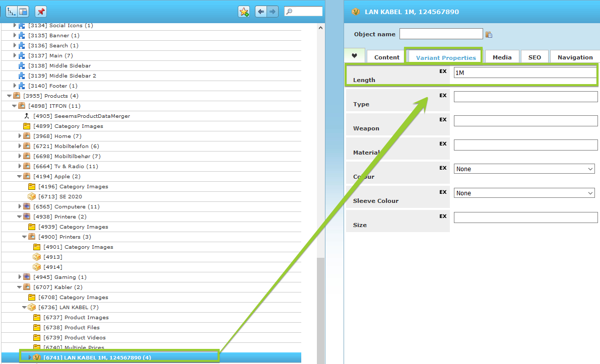
Task: Switch to the Content tab
Action: [x=386, y=57]
